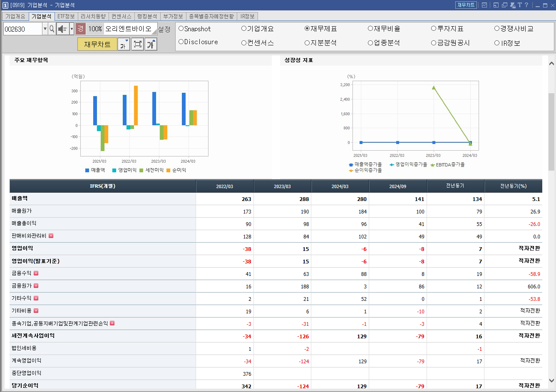The height and width of the screenshot is (392, 556).
Task: Switch to the 부가정보 tab
Action: coord(173,16)
